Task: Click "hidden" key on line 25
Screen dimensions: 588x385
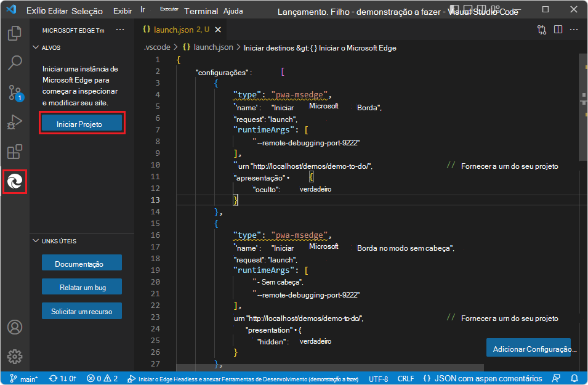Action: (272, 341)
